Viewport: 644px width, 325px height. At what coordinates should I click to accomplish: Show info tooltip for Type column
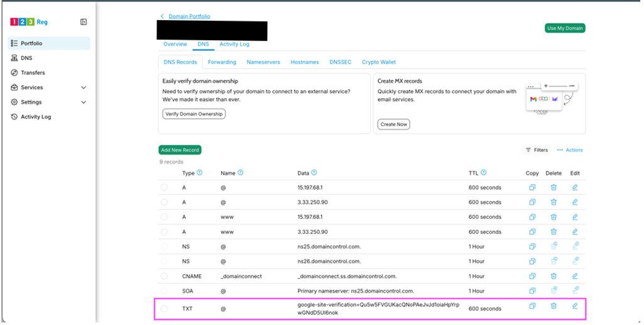click(200, 173)
